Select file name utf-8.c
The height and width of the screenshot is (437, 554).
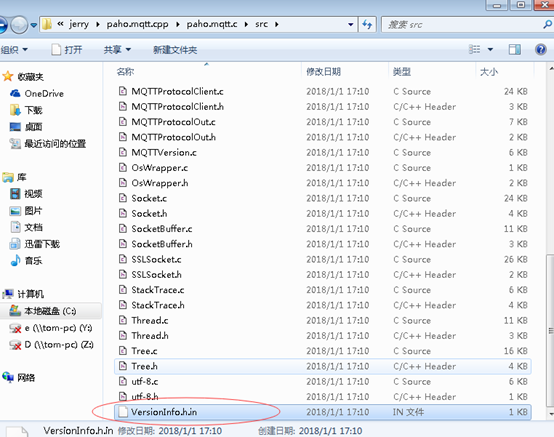tap(145, 382)
